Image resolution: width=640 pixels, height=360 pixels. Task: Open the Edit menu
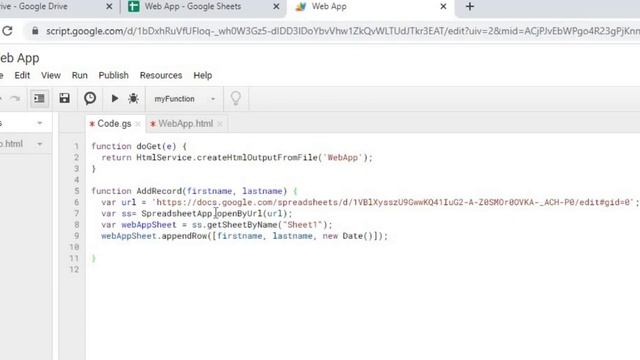[x=22, y=76]
